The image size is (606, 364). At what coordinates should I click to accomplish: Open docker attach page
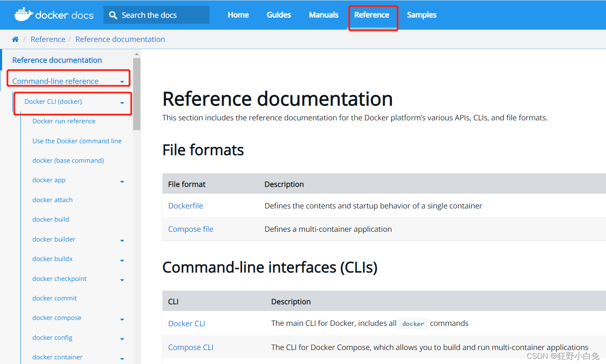pos(53,200)
